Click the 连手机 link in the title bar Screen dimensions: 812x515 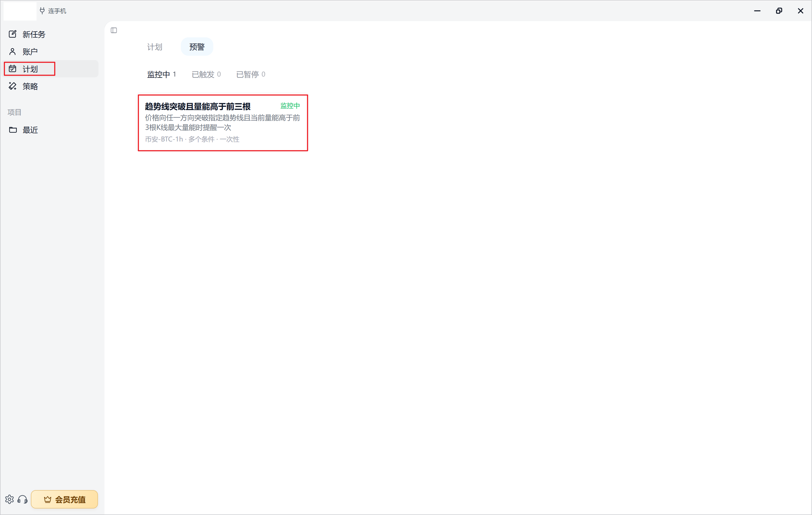pos(57,11)
